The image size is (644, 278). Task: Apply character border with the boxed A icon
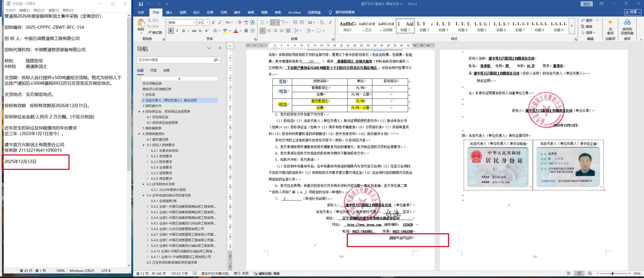coord(252,23)
